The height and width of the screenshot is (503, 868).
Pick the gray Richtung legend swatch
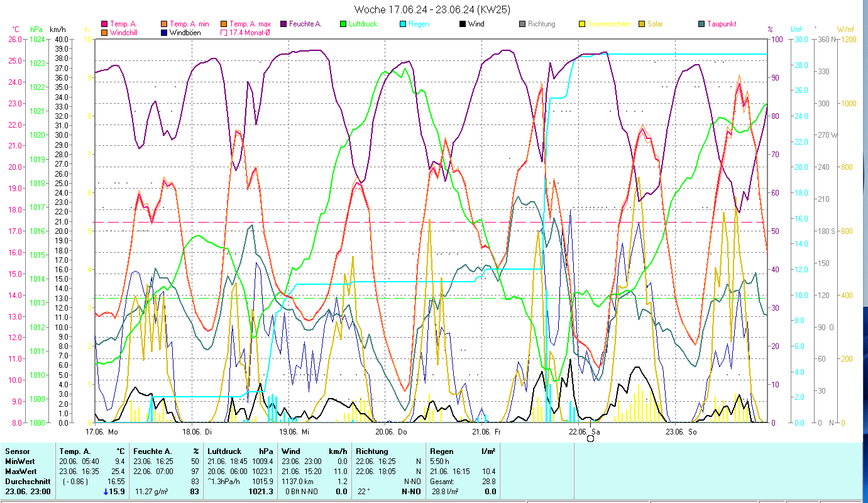click(522, 25)
